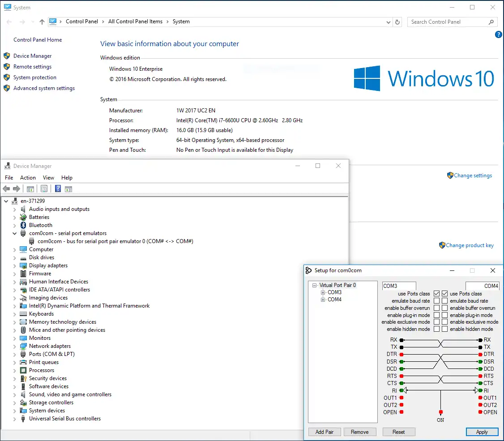Expand COM3 node in com0com setup tree
The width and height of the screenshot is (504, 441).
pyautogui.click(x=323, y=292)
